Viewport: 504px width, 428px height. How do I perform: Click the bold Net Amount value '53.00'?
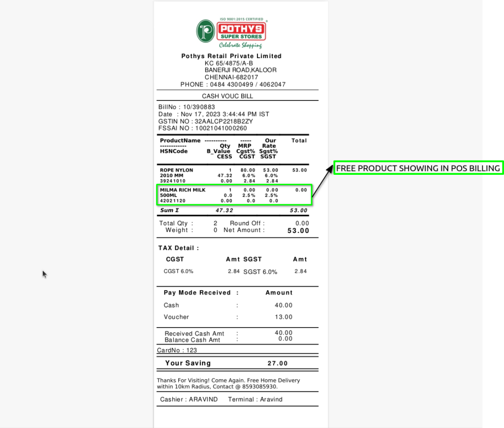(298, 230)
